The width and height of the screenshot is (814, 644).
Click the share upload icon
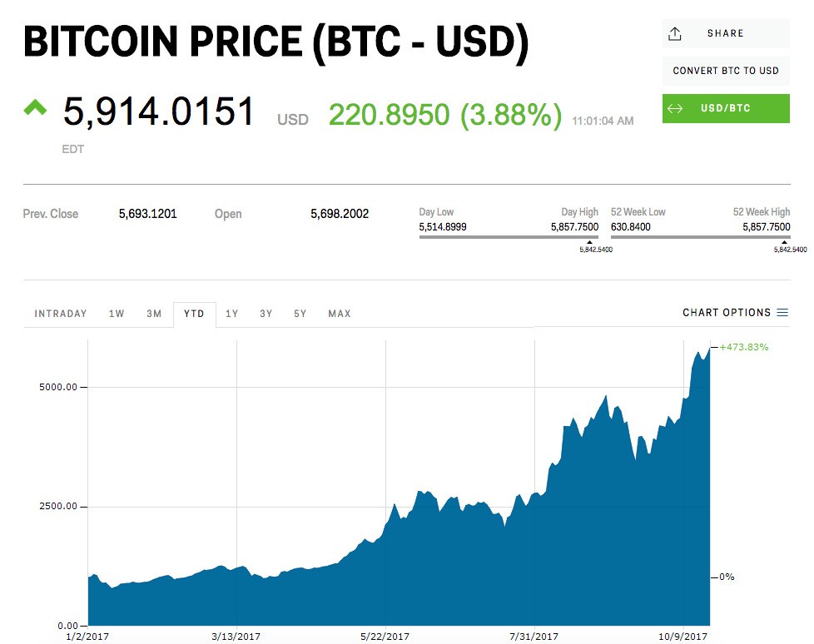[675, 33]
